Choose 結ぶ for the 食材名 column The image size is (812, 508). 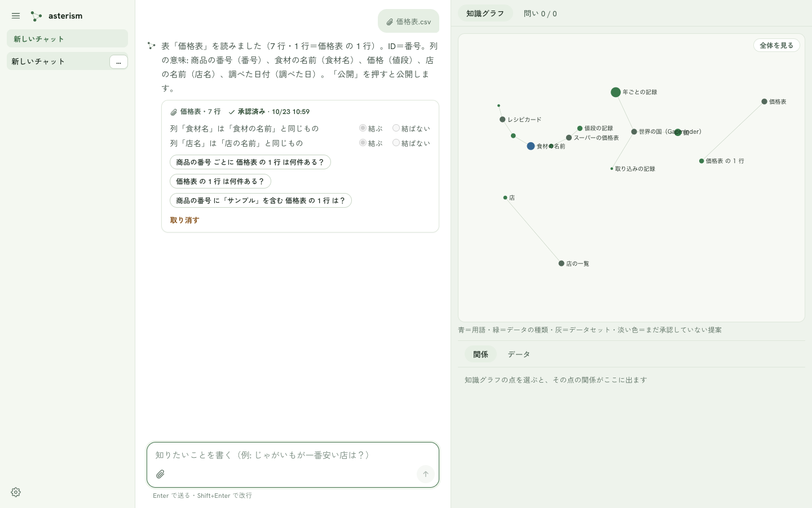363,128
